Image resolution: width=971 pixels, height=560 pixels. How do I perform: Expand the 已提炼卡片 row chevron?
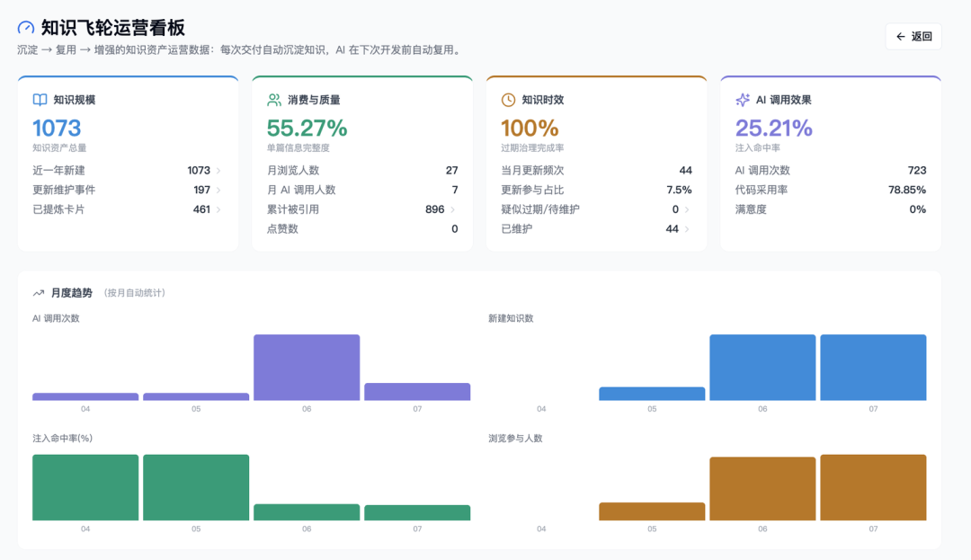[218, 209]
